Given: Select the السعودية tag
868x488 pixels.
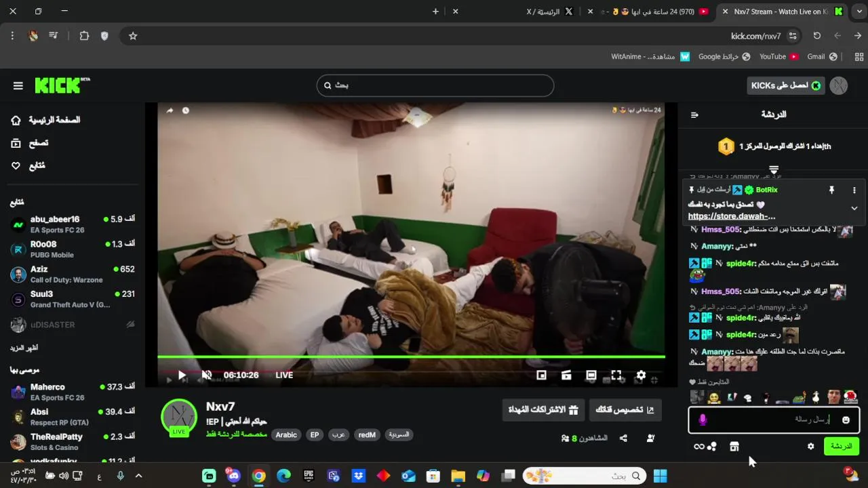Looking at the screenshot, I should (399, 434).
